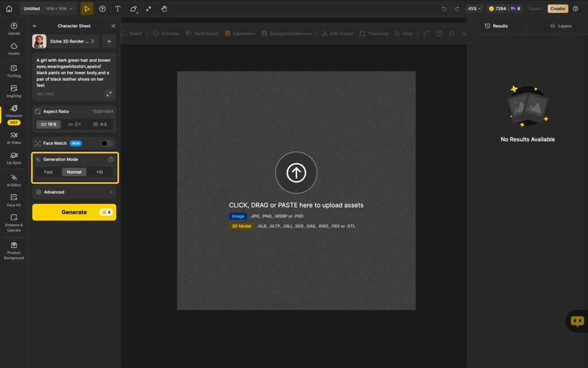Open the chat support bubble icon

pyautogui.click(x=577, y=321)
